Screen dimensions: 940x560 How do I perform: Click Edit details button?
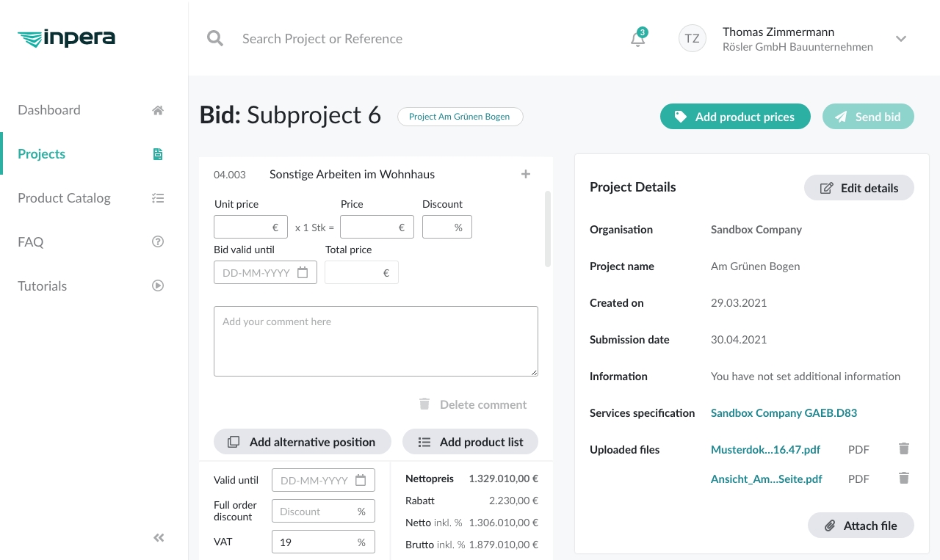(x=858, y=188)
